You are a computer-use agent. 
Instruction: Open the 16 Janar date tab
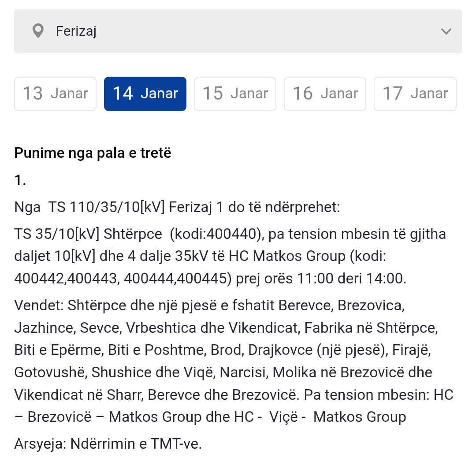(325, 93)
